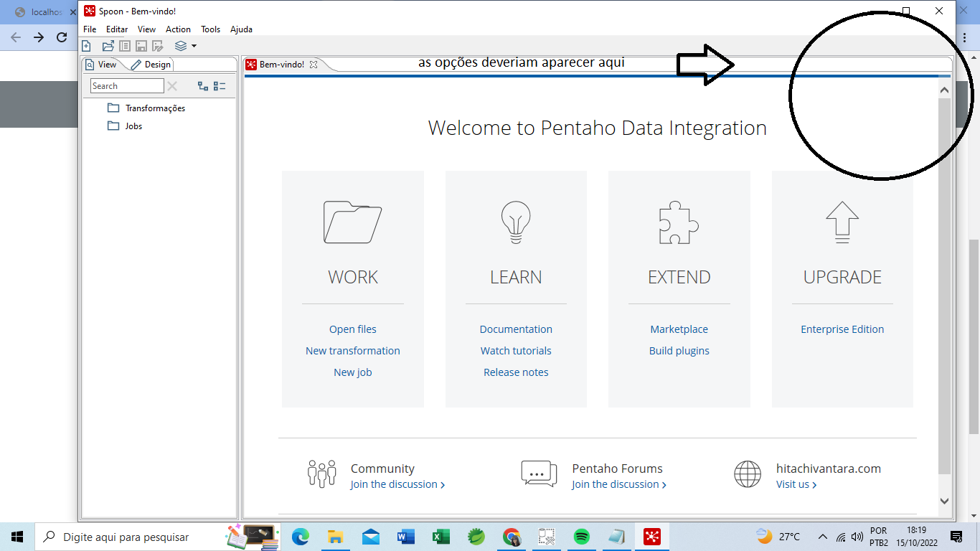
Task: Open File Explorer from taskbar
Action: click(336, 537)
